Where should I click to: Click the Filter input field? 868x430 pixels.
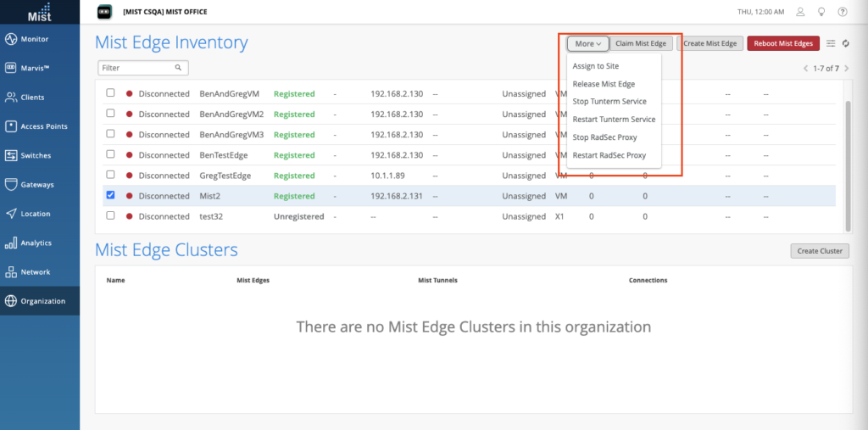[x=143, y=68]
